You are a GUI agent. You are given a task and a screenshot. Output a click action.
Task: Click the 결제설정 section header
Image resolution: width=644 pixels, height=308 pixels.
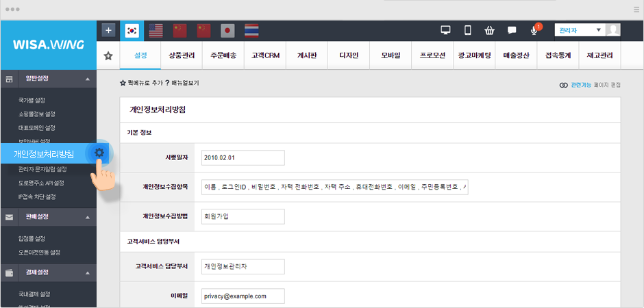(x=49, y=272)
